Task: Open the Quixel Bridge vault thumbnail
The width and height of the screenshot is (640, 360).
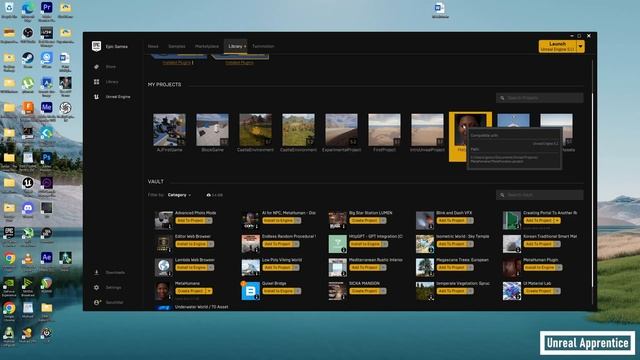Action: (x=251, y=291)
